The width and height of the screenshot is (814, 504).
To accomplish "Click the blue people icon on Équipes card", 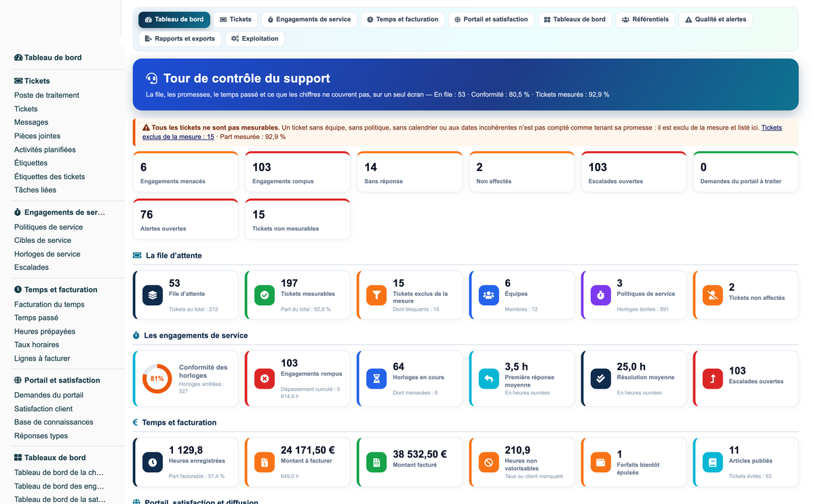I will [488, 295].
